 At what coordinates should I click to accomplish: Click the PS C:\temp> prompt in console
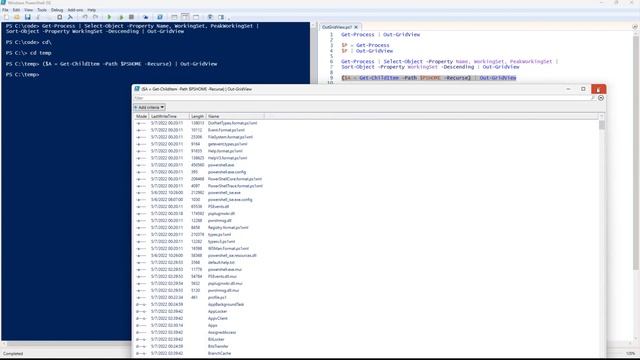coord(22,75)
